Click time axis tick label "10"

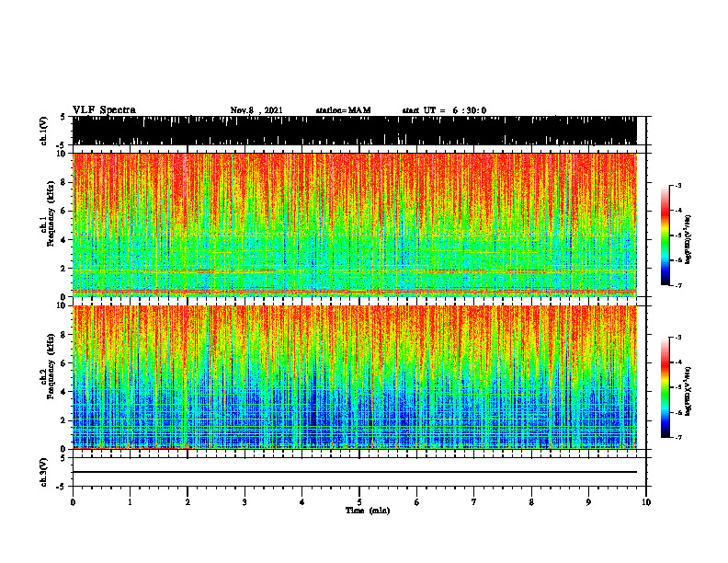coord(646,502)
